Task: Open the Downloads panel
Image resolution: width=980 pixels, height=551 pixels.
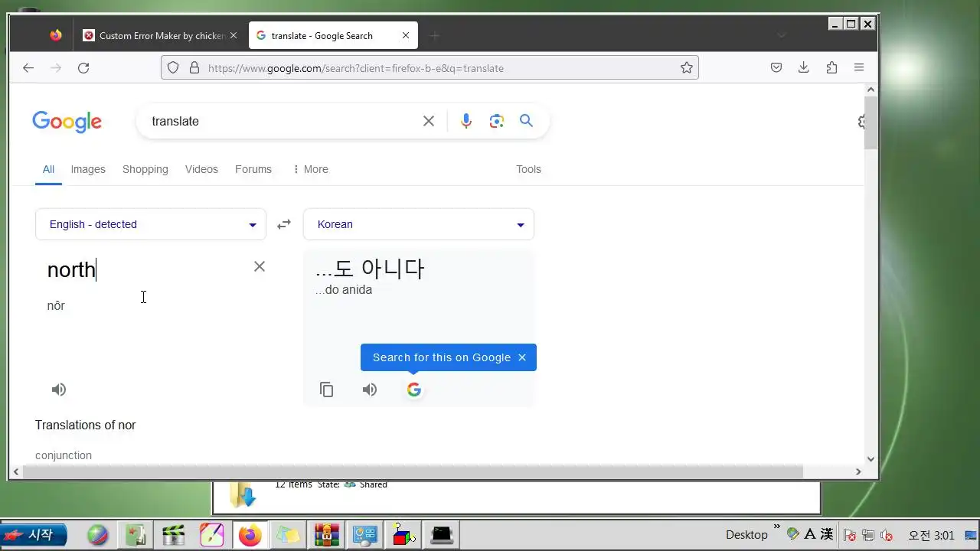Action: tap(804, 67)
